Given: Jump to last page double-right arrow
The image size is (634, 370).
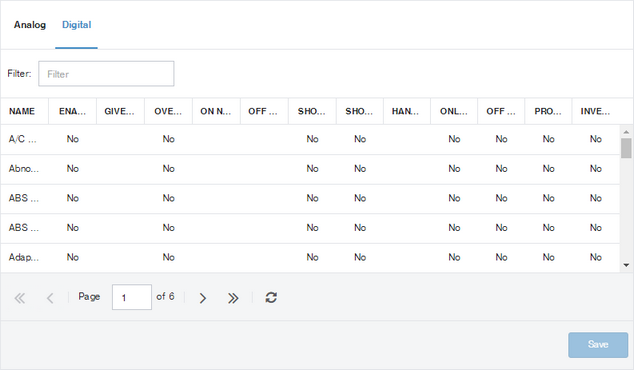Looking at the screenshot, I should (233, 298).
